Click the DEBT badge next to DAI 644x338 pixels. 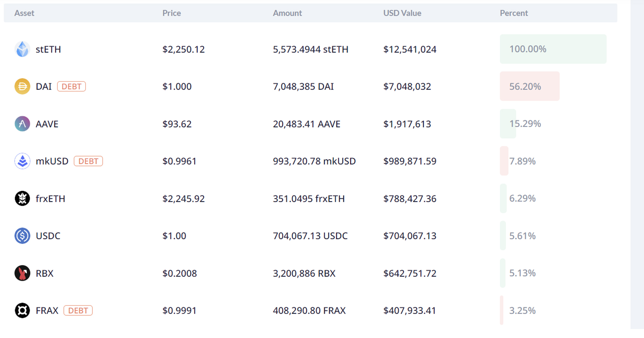(x=72, y=87)
